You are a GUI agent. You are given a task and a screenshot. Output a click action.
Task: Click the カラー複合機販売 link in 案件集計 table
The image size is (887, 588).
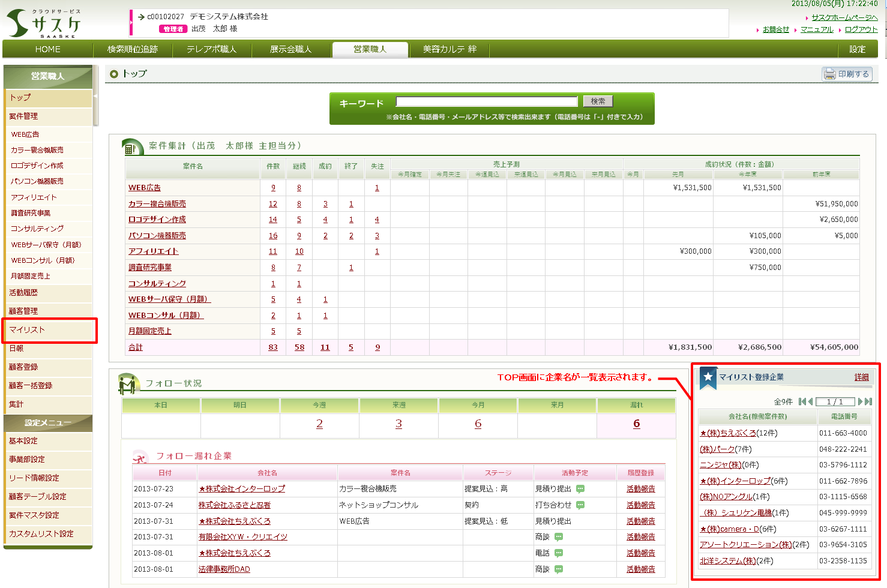coord(157,204)
